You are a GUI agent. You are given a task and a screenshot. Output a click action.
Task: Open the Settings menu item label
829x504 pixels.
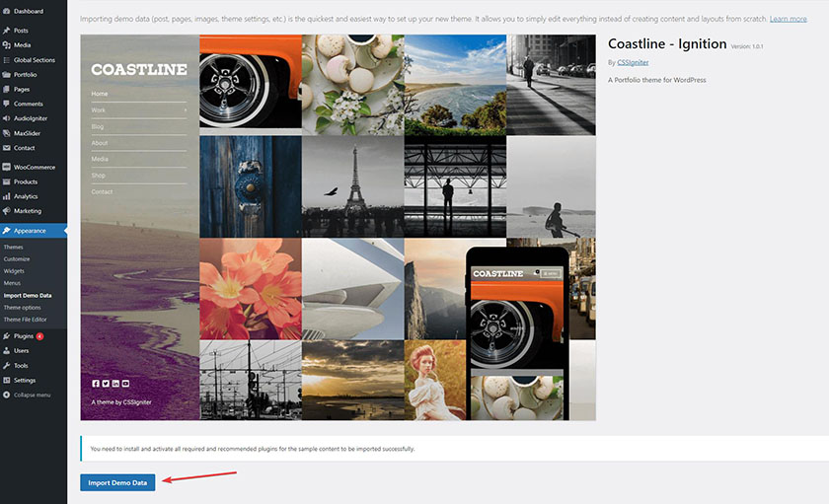point(25,380)
